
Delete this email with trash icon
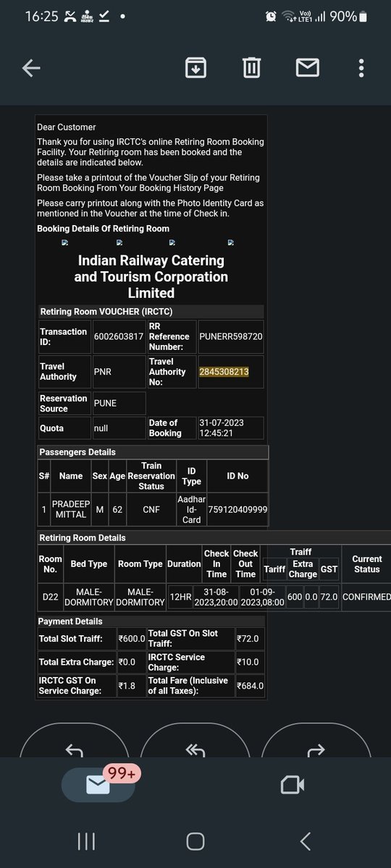[251, 68]
